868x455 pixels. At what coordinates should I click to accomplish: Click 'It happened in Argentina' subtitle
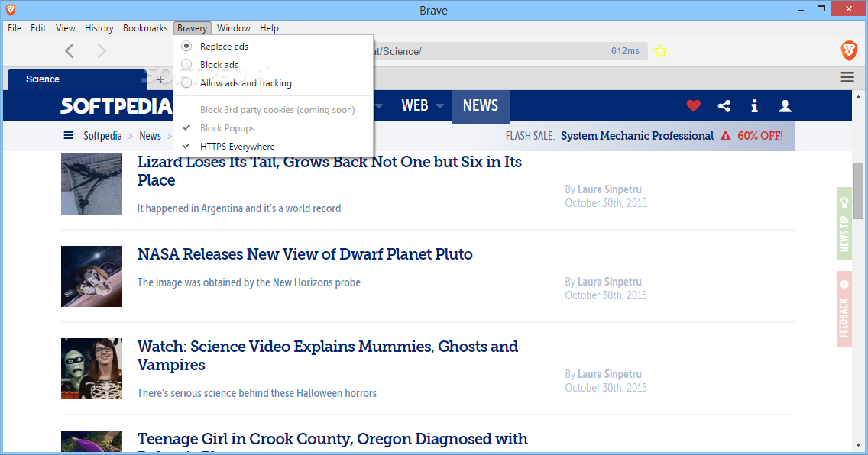(x=239, y=208)
